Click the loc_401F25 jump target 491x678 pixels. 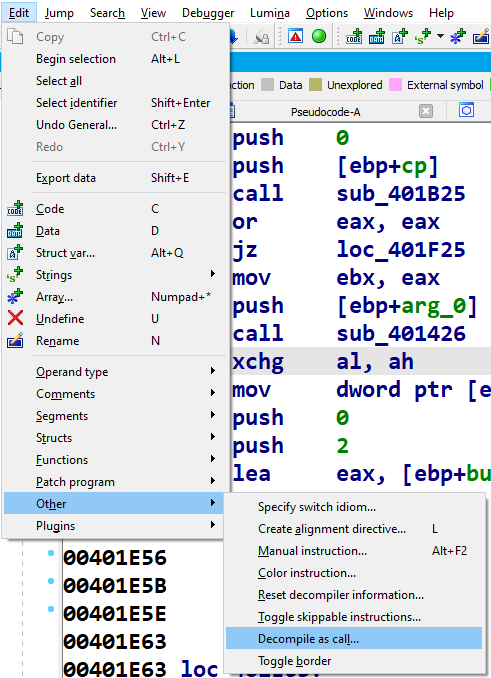point(401,249)
